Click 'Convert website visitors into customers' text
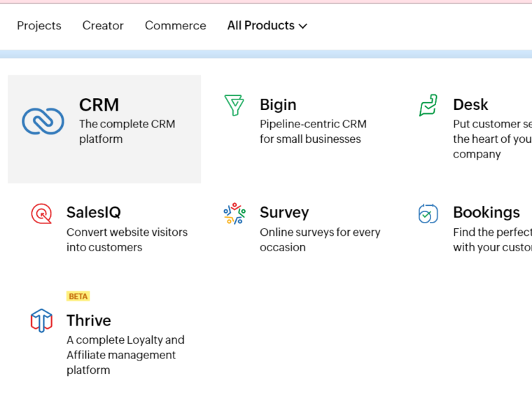The width and height of the screenshot is (532, 399). (x=127, y=239)
